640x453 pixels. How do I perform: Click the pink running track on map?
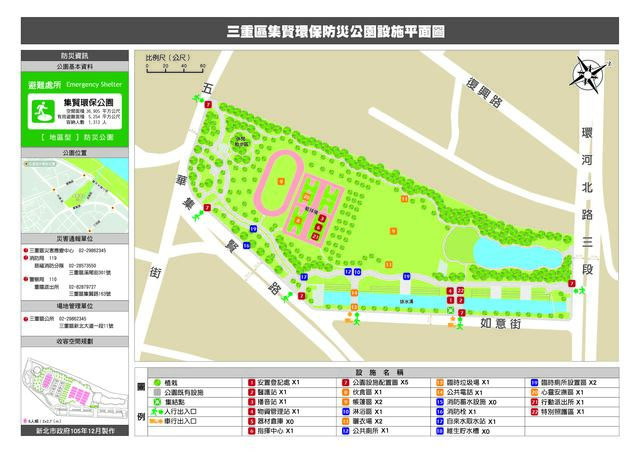(278, 183)
